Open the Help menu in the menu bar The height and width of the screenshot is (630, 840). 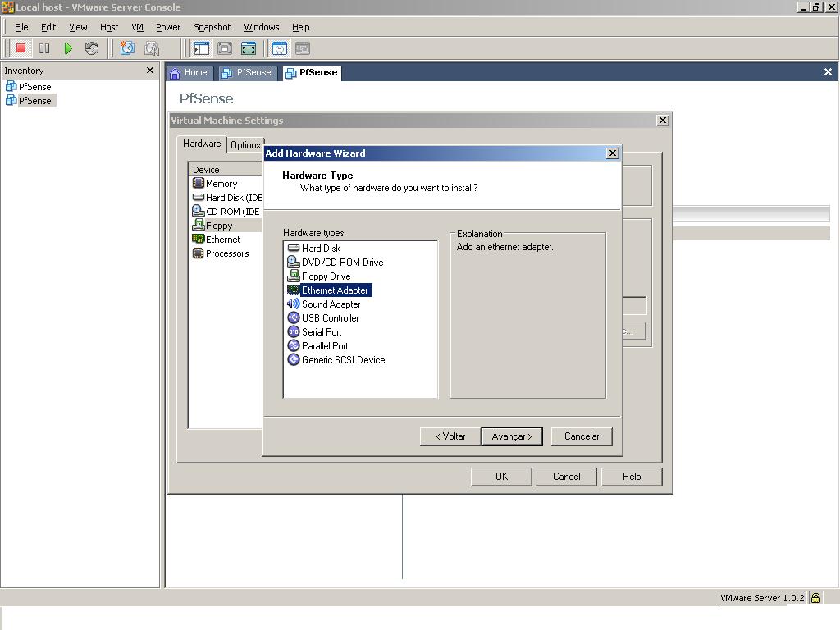click(300, 27)
